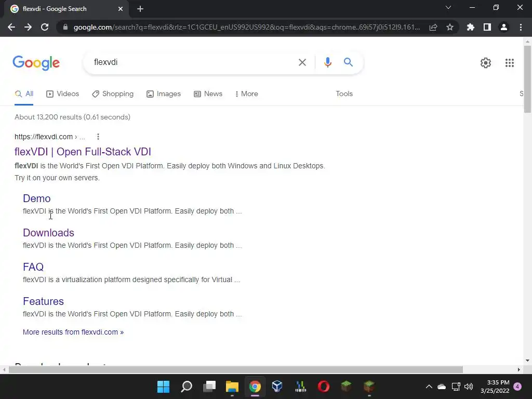Open the Downloads sitelink

(x=48, y=233)
